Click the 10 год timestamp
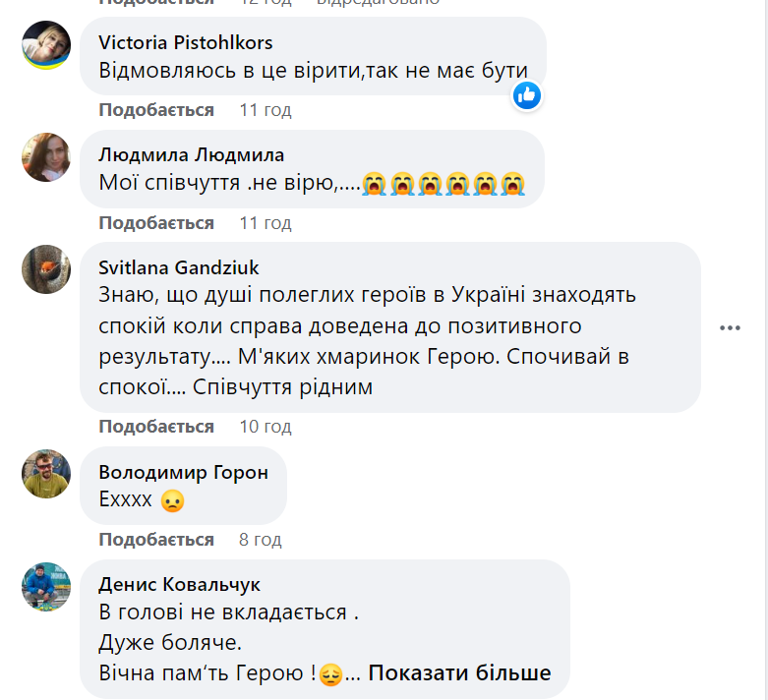The height and width of the screenshot is (700, 768). [x=266, y=427]
